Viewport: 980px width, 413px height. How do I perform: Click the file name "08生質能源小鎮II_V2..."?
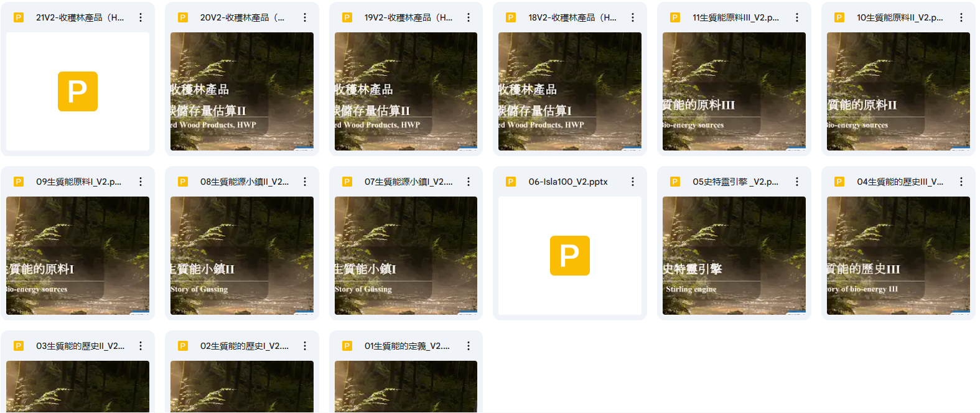pos(245,182)
